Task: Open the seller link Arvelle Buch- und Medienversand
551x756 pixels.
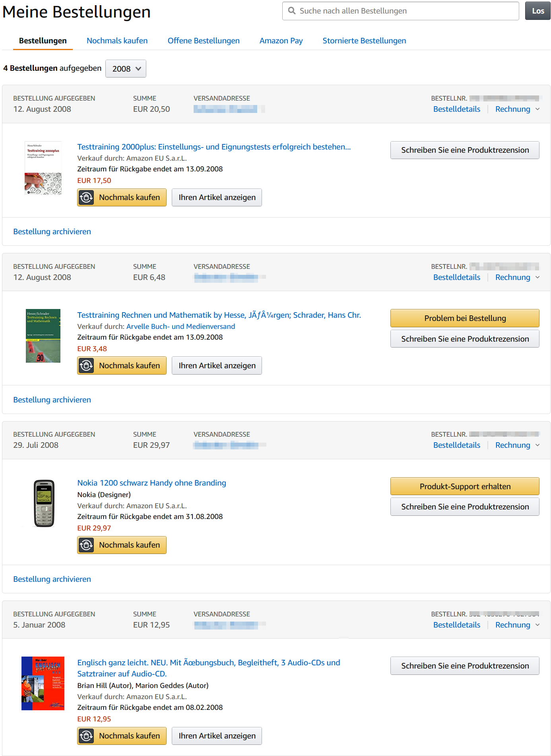Action: [x=180, y=326]
